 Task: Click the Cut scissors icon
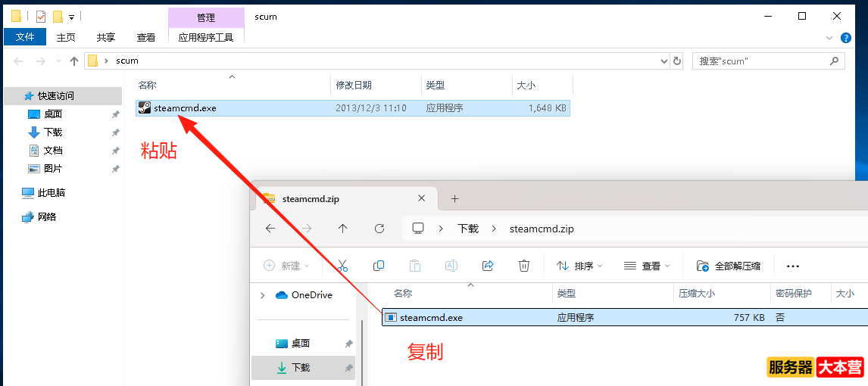coord(342,266)
